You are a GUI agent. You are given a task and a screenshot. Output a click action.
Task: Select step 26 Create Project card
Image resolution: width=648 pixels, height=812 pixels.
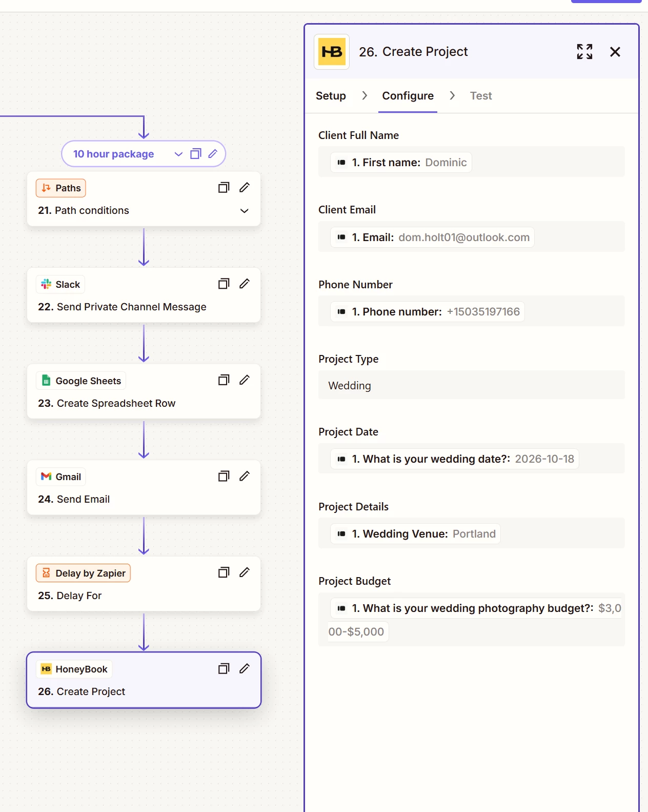click(x=144, y=680)
